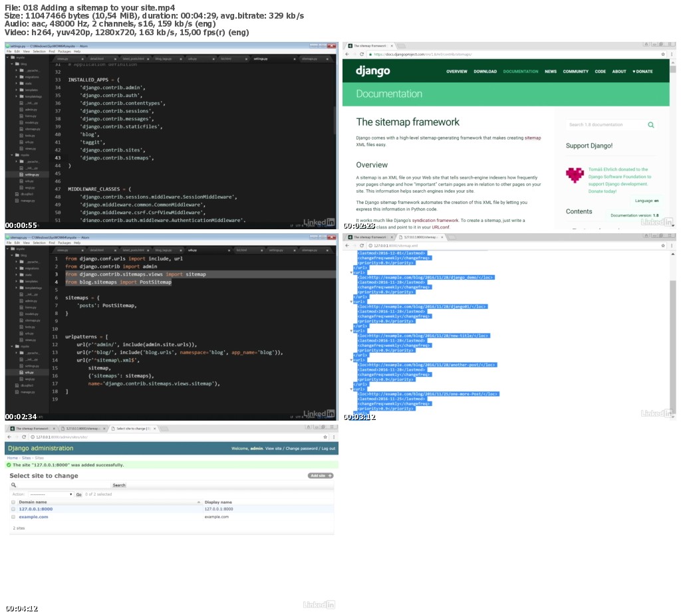Viewport: 681px width, 616px height.
Task: Click address bar showing 127.0.0.1:8000/sitemap.xml
Action: (513, 246)
